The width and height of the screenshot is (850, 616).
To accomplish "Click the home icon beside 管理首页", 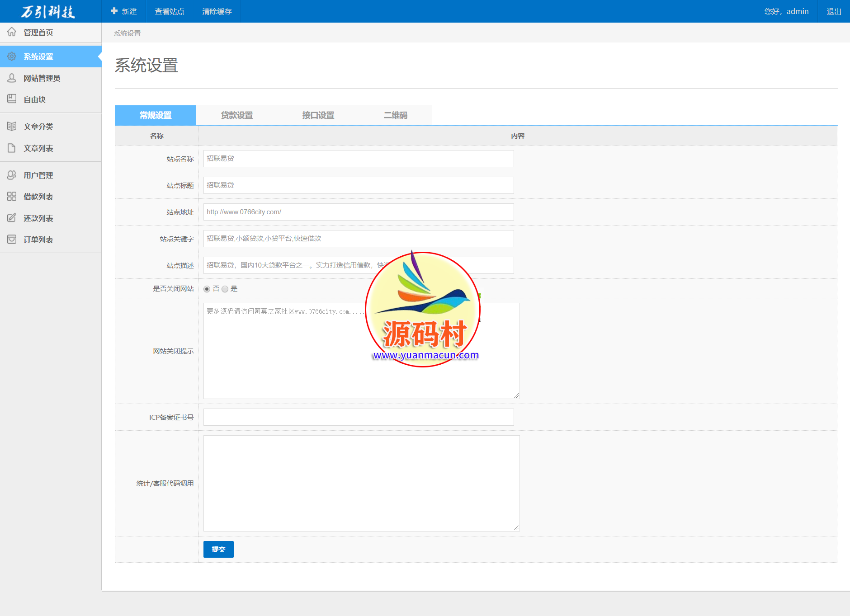I will pos(12,32).
